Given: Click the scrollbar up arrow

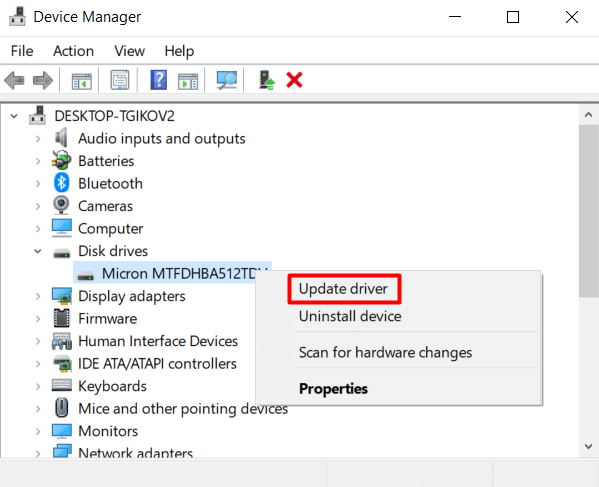Looking at the screenshot, I should pos(588,115).
